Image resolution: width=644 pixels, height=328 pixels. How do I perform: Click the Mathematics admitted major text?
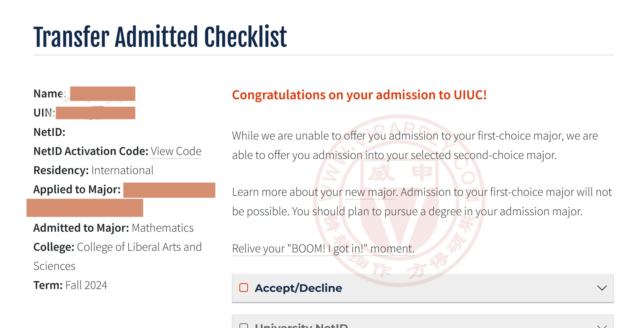click(x=163, y=228)
